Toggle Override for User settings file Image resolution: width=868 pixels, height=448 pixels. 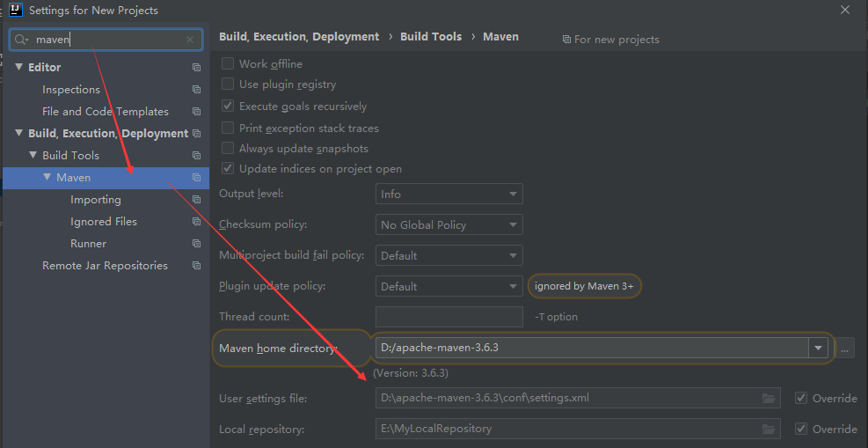(x=801, y=398)
